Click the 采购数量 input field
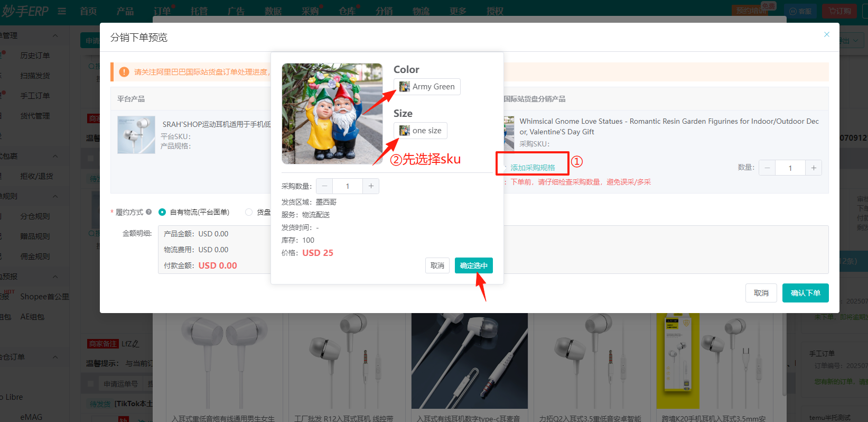 348,186
